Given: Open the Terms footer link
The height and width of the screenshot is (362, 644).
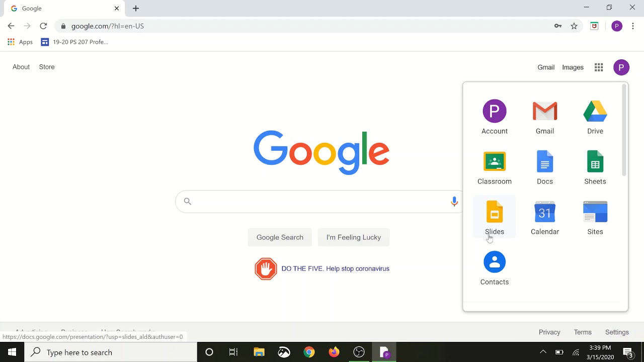Looking at the screenshot, I should [x=583, y=332].
